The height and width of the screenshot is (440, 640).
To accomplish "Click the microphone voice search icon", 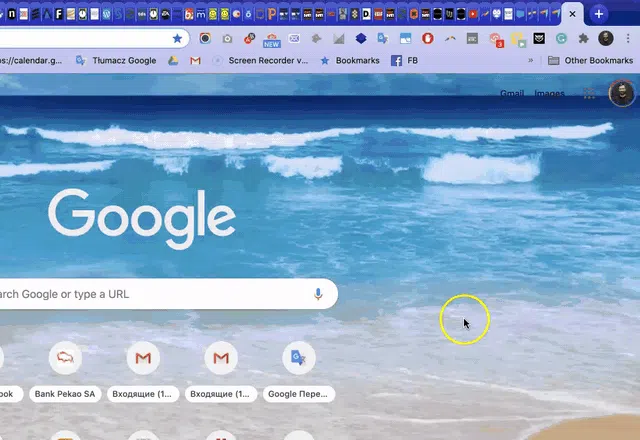I will tap(318, 294).
